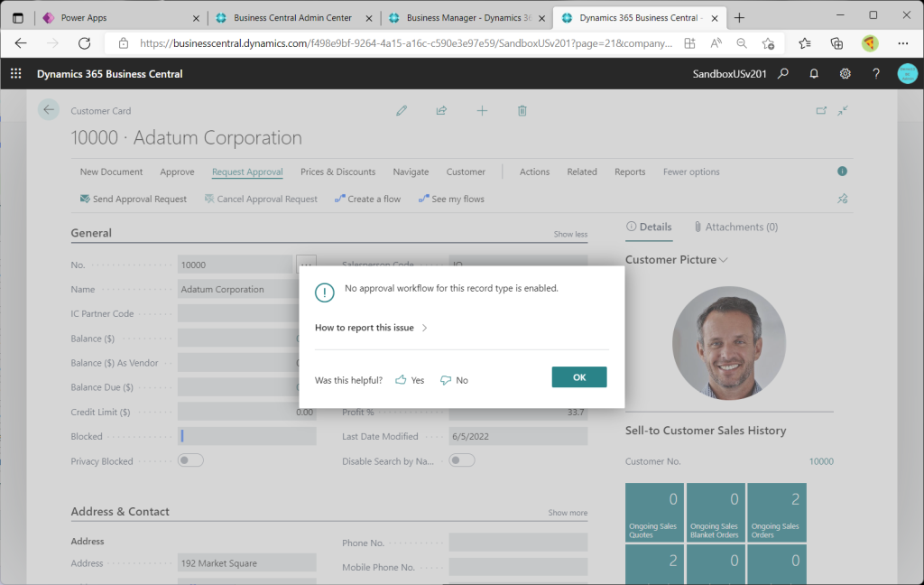The width and height of the screenshot is (924, 585).
Task: Click Show more in Address & Contact
Action: pos(568,513)
